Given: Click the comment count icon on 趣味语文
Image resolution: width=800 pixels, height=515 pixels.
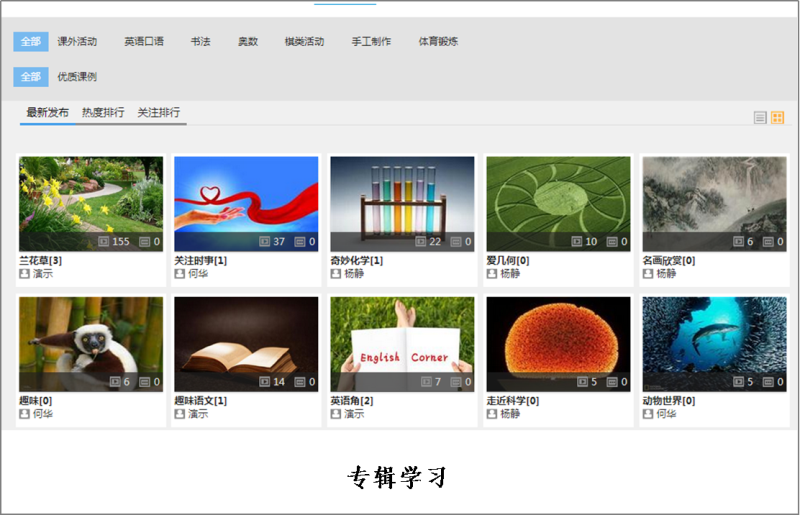Looking at the screenshot, I should point(300,382).
